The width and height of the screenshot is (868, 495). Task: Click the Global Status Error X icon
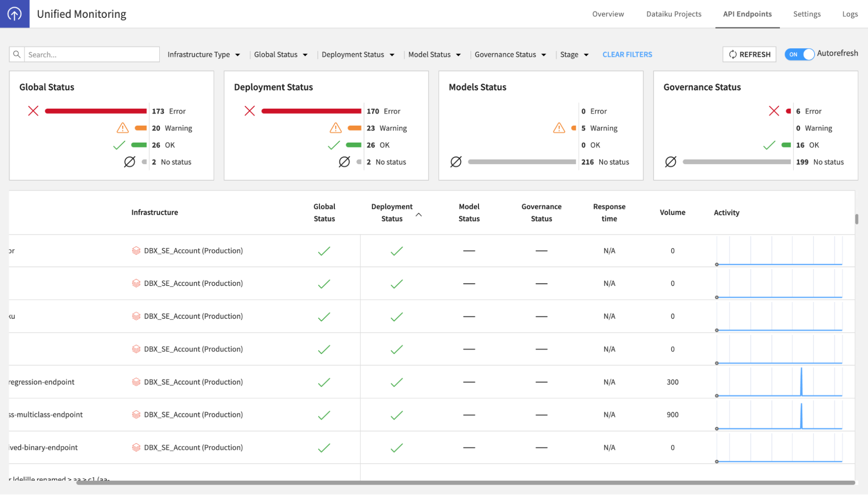[x=33, y=111]
